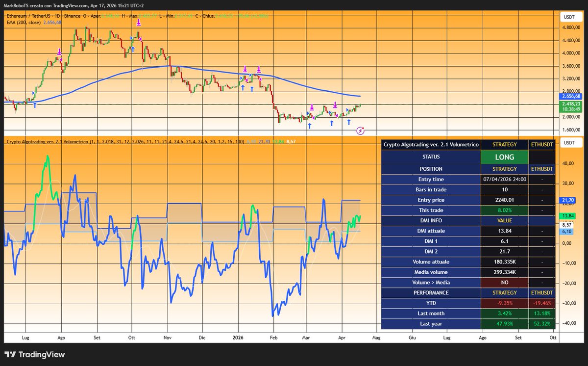Click the YTD strategy value -9.35%
Image resolution: width=588 pixels, height=366 pixels.
click(505, 303)
